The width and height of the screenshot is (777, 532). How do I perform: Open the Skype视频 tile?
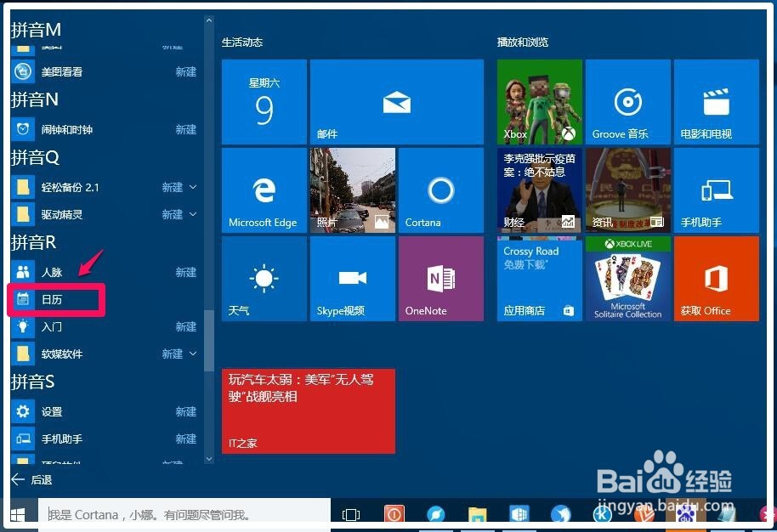coord(352,279)
